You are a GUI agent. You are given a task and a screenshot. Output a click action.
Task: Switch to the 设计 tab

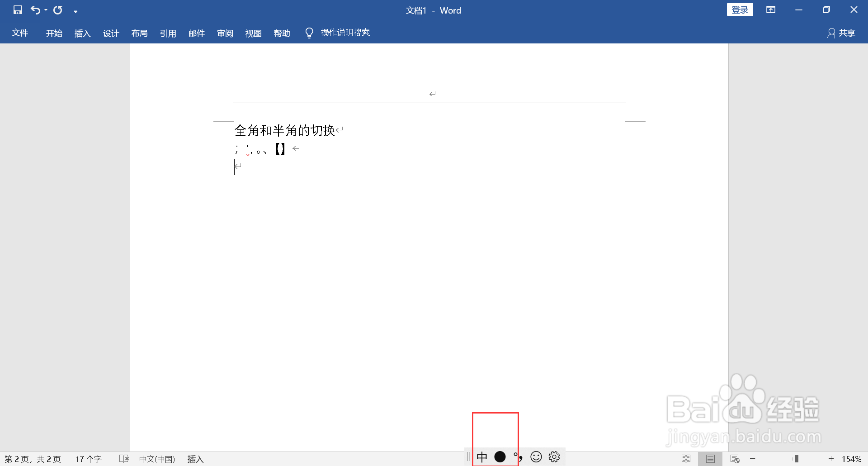pos(111,33)
